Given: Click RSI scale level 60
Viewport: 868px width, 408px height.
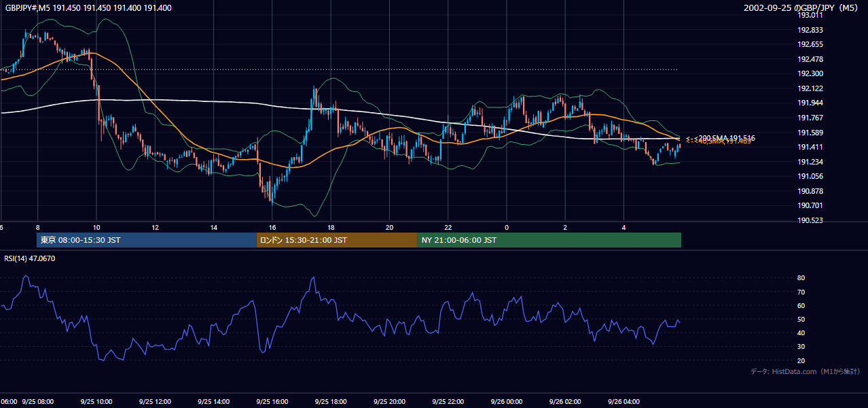Looking at the screenshot, I should point(801,305).
